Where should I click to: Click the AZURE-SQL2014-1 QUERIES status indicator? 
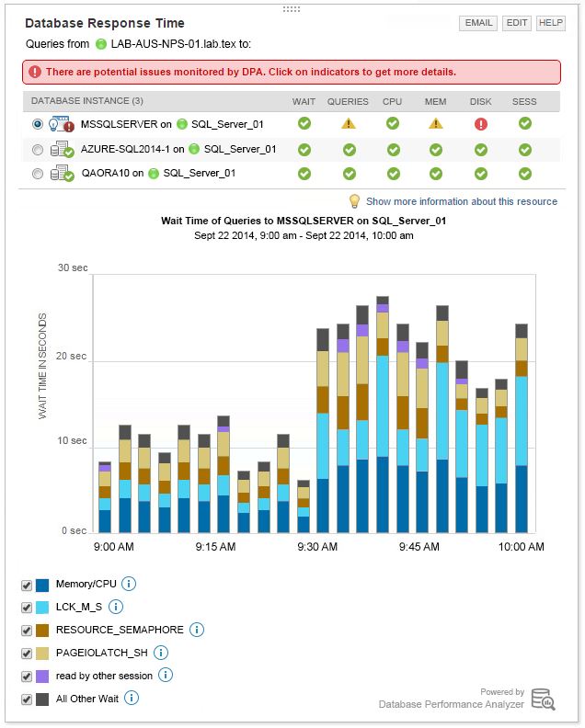click(349, 150)
